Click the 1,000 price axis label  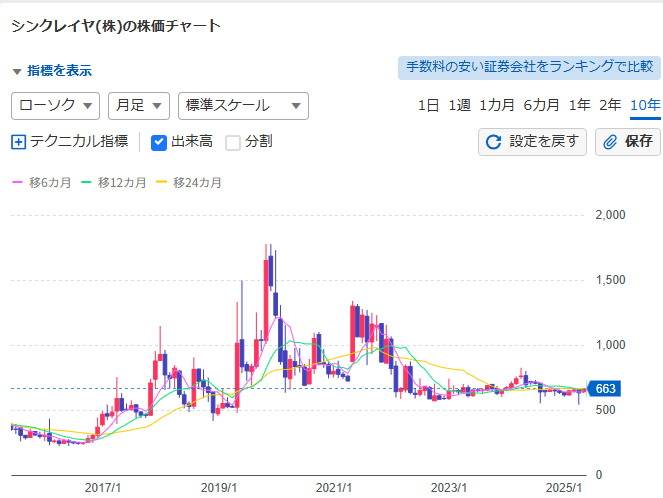610,345
